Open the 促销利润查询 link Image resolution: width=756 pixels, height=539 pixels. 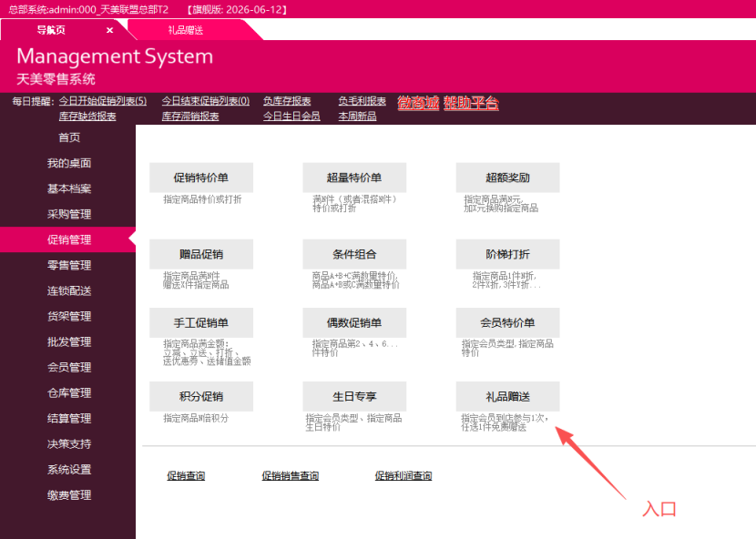[x=404, y=476]
